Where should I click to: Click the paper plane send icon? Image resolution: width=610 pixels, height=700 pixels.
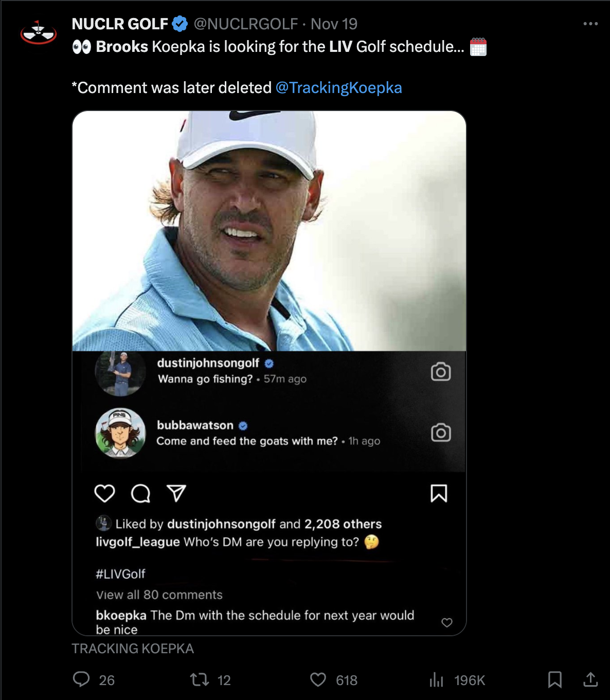(x=176, y=493)
